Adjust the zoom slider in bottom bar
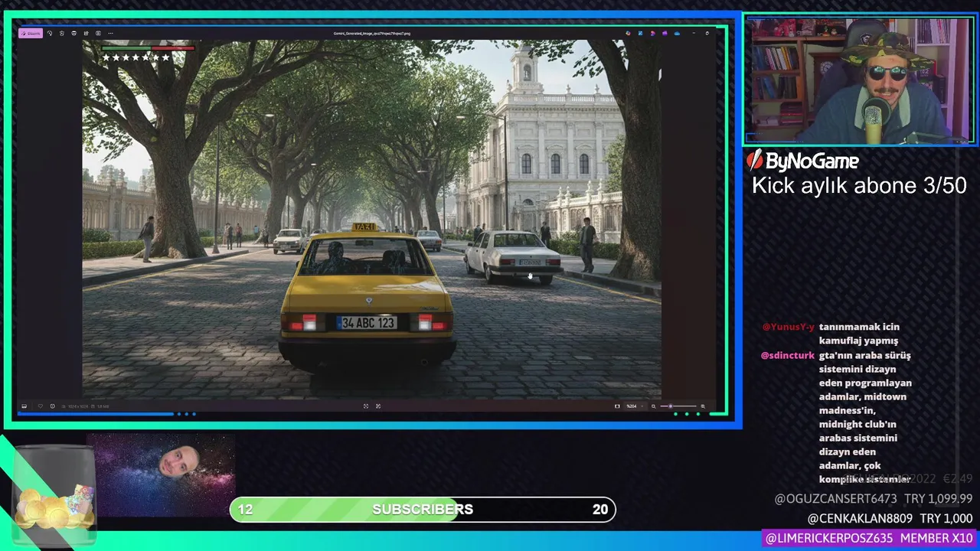Screen dimensions: 980x551 click(x=678, y=406)
